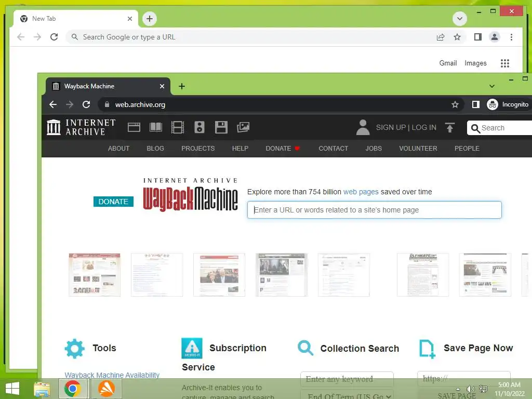
Task: Click SIGN UP link
Action: [x=391, y=128]
